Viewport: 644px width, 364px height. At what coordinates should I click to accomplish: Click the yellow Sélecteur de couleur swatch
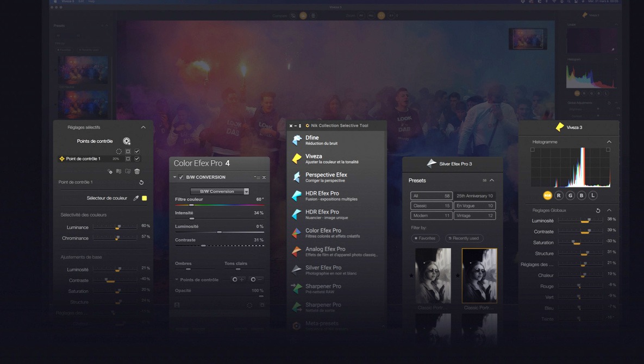click(145, 198)
